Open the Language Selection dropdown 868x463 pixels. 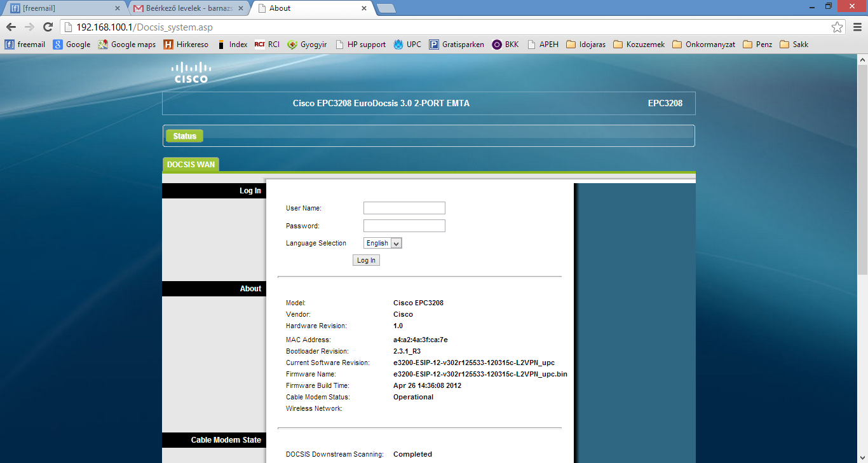(x=383, y=243)
